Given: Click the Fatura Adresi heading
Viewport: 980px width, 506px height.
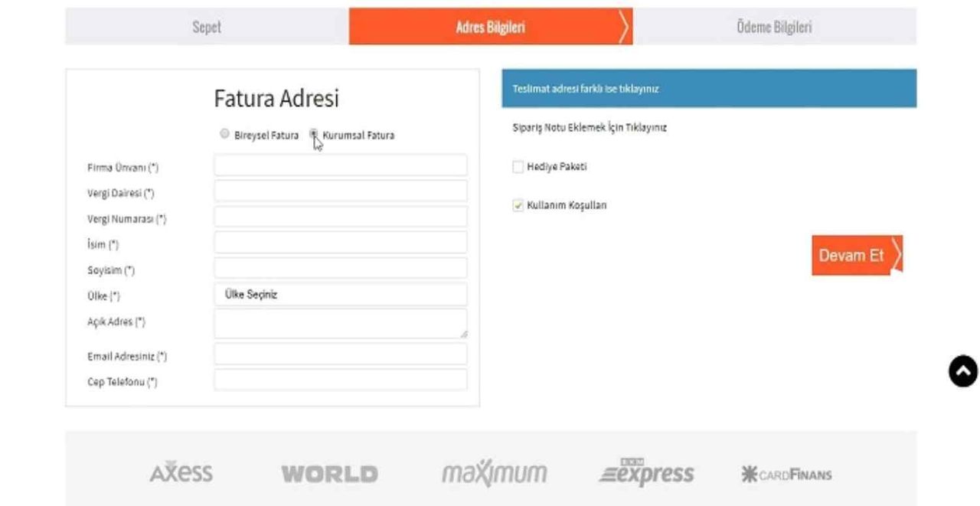Looking at the screenshot, I should click(276, 99).
